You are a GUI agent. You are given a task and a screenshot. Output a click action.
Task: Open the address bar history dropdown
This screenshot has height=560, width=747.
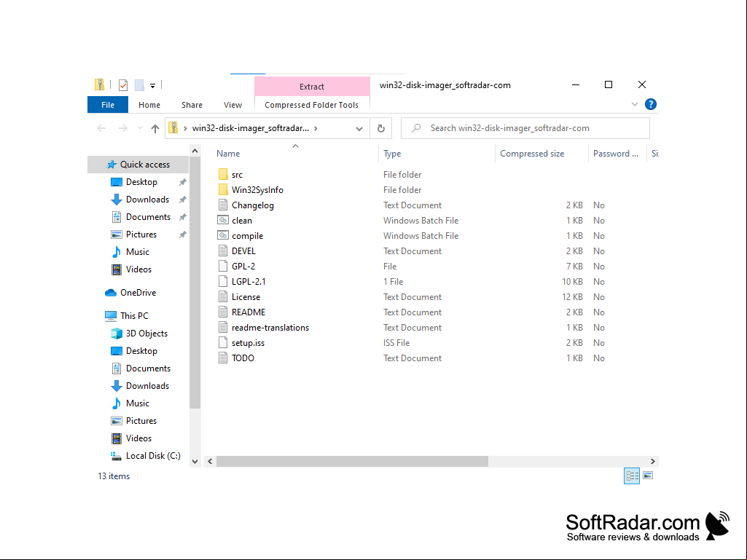pyautogui.click(x=359, y=129)
